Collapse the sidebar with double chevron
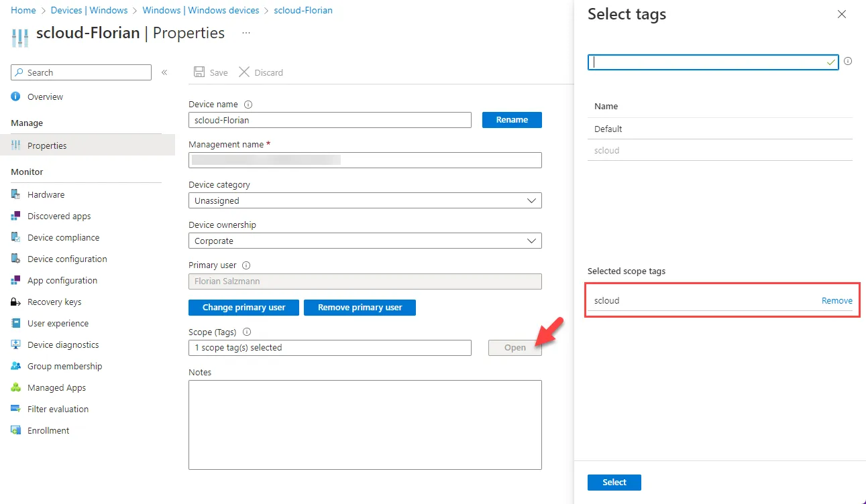 pos(164,72)
